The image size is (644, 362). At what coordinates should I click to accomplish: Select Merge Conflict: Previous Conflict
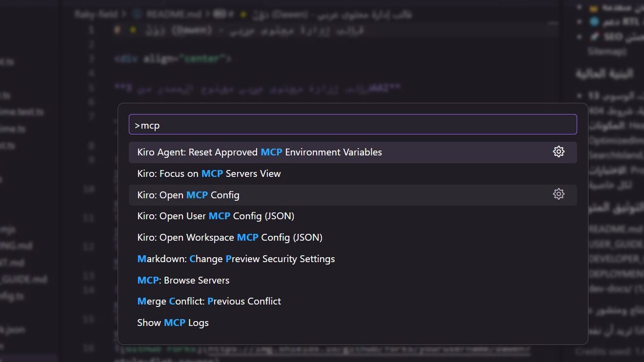[209, 301]
